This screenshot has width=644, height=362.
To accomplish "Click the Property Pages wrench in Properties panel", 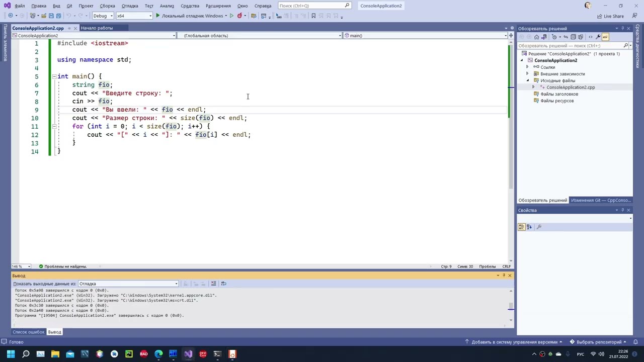I will point(539,227).
